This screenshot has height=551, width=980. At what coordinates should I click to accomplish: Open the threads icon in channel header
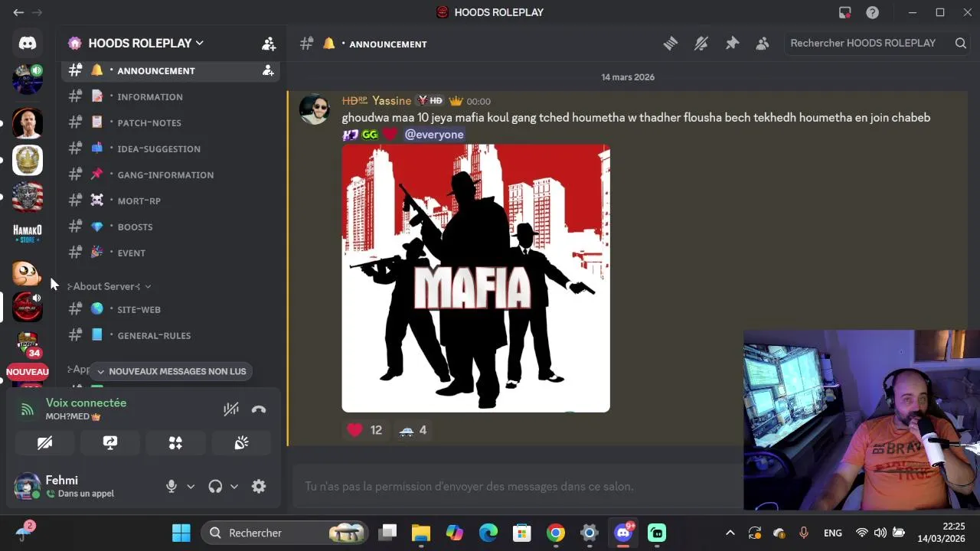pos(671,44)
